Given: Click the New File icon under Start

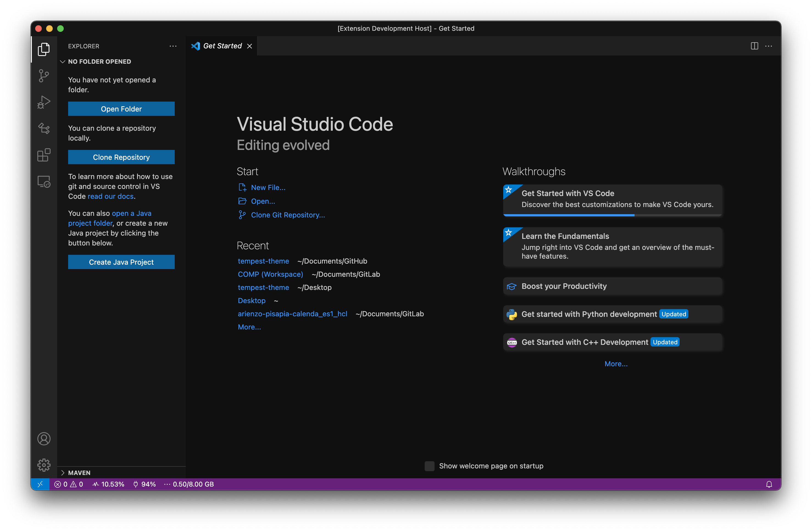Looking at the screenshot, I should [242, 187].
